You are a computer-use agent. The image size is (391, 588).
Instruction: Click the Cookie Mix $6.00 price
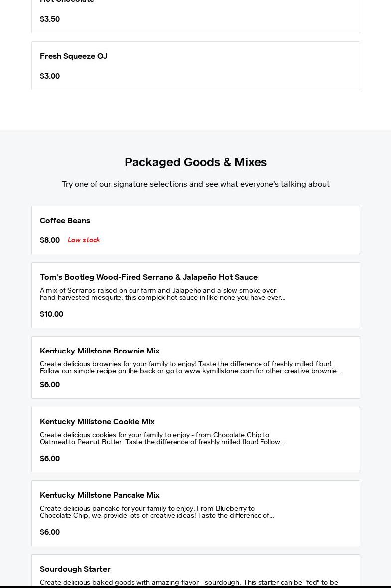[x=50, y=459]
